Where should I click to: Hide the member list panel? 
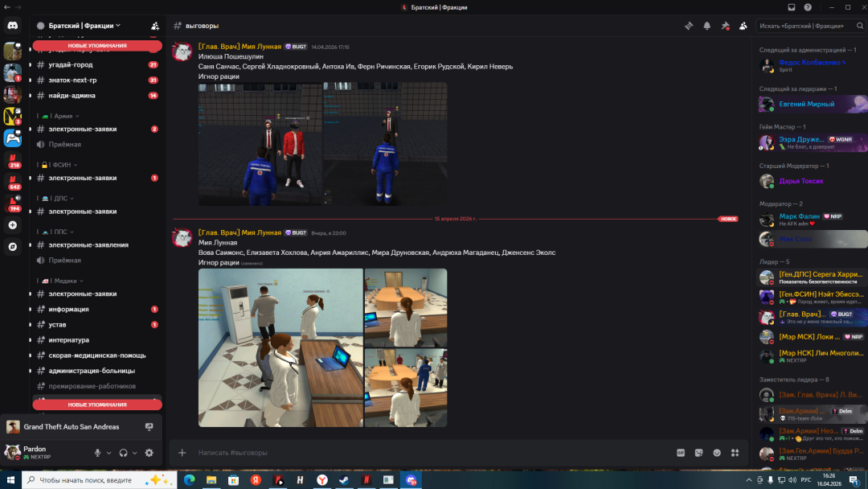tap(743, 26)
